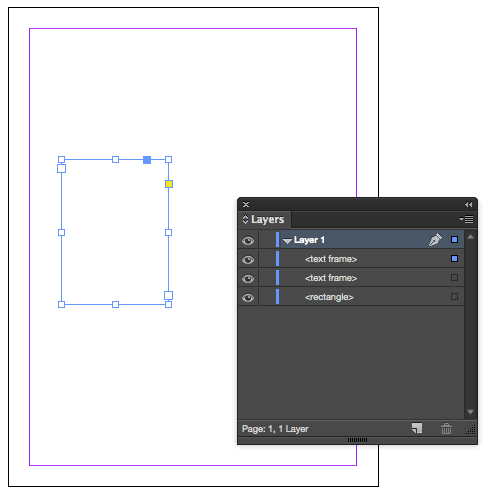The image size is (488, 494).
Task: Click the frame's top-right corner handle
Action: [x=168, y=159]
